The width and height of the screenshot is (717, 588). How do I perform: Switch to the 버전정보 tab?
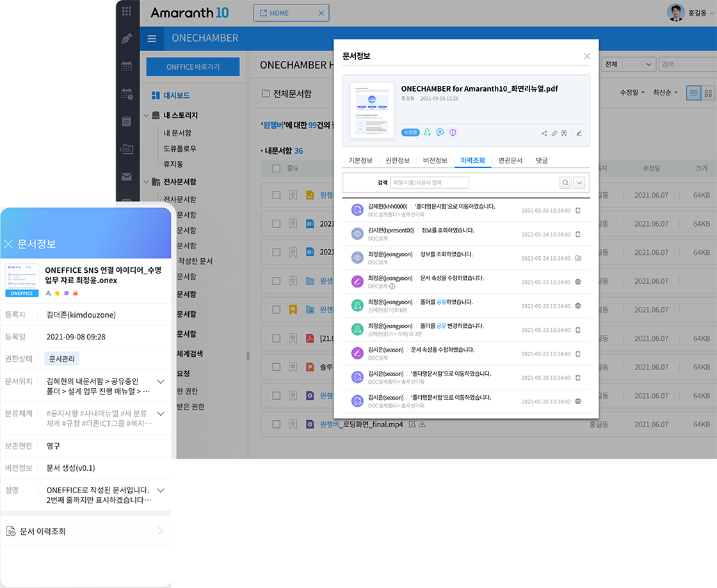[x=435, y=160]
